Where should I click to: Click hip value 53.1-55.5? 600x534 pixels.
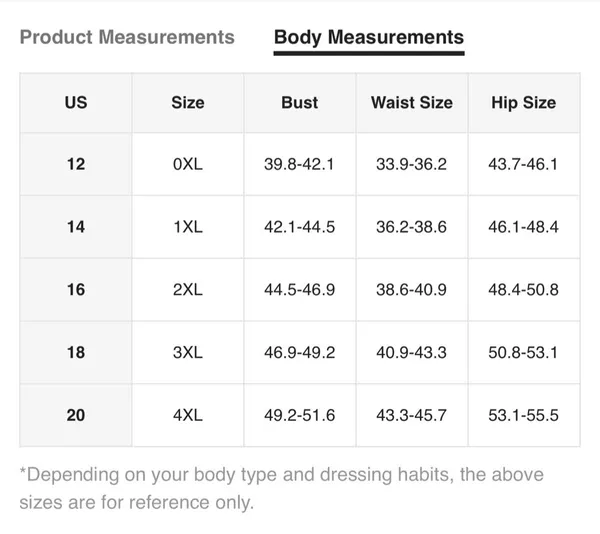click(x=524, y=415)
